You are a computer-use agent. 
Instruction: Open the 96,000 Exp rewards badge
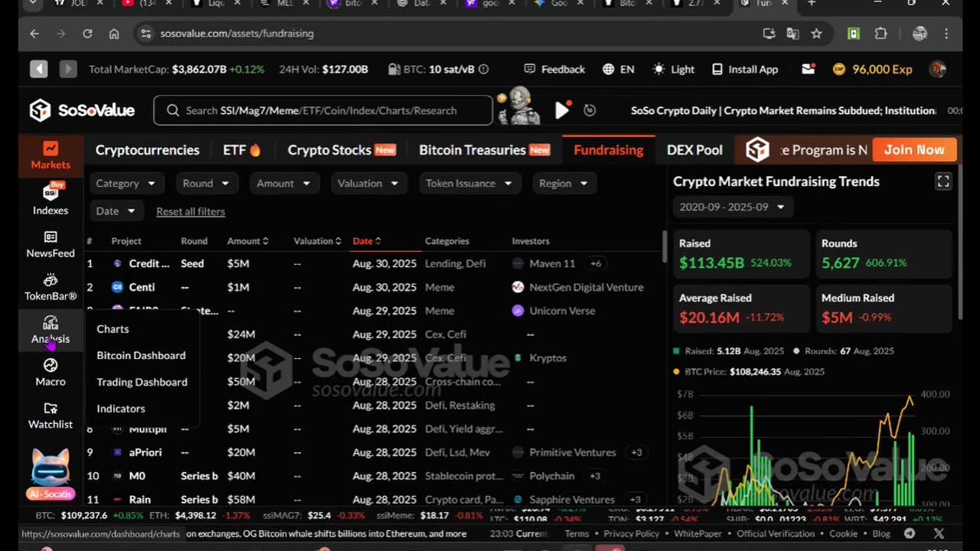pyautogui.click(x=872, y=69)
